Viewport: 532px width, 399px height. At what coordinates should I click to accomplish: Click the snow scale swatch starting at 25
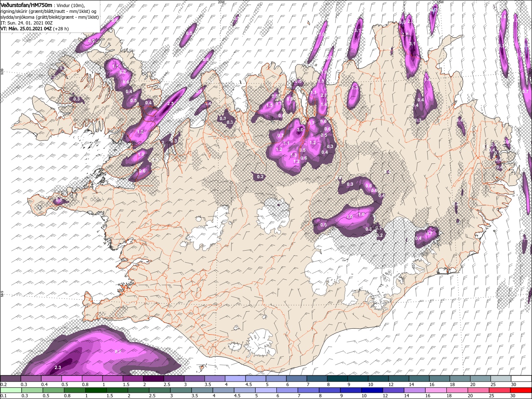(x=501, y=379)
